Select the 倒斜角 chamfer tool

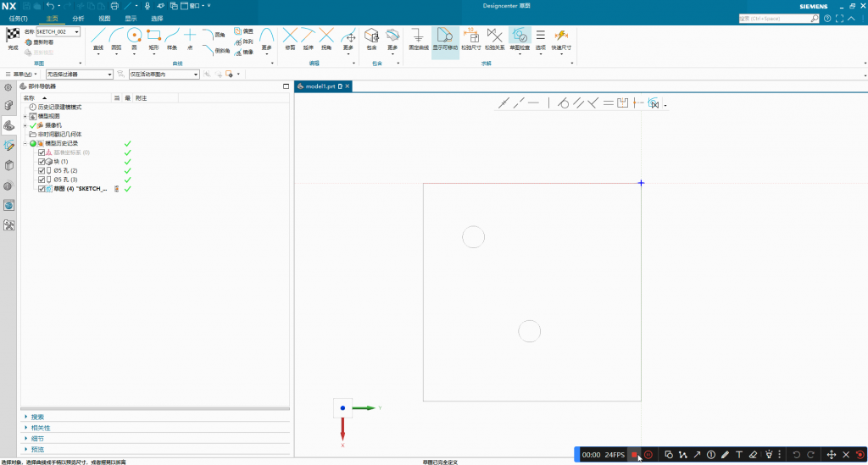pos(215,50)
